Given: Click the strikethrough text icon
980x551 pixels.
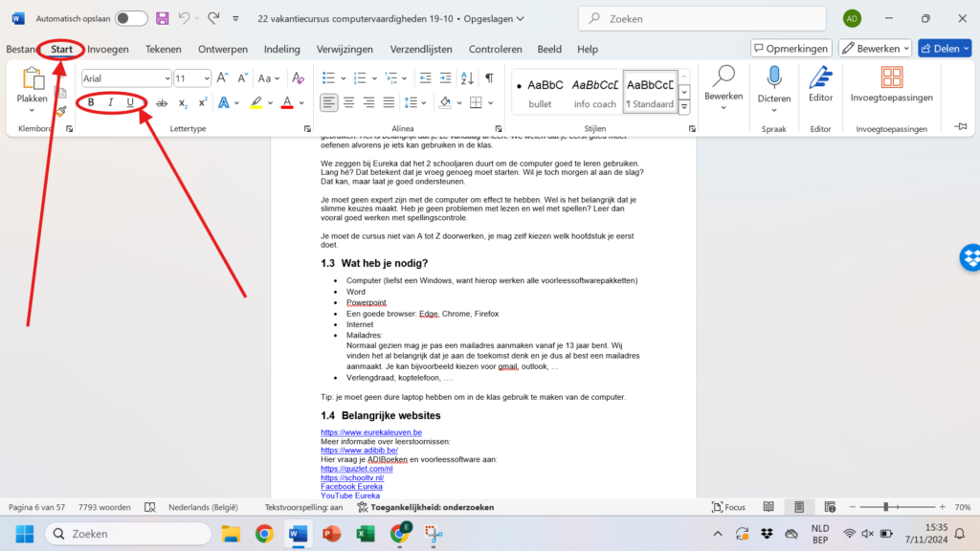Looking at the screenshot, I should 162,102.
